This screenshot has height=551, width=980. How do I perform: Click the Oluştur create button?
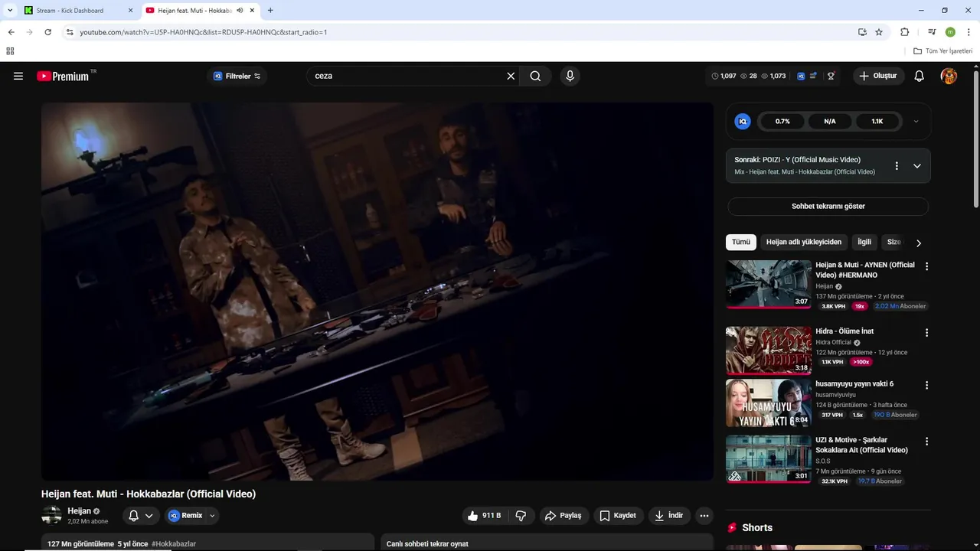pos(878,76)
